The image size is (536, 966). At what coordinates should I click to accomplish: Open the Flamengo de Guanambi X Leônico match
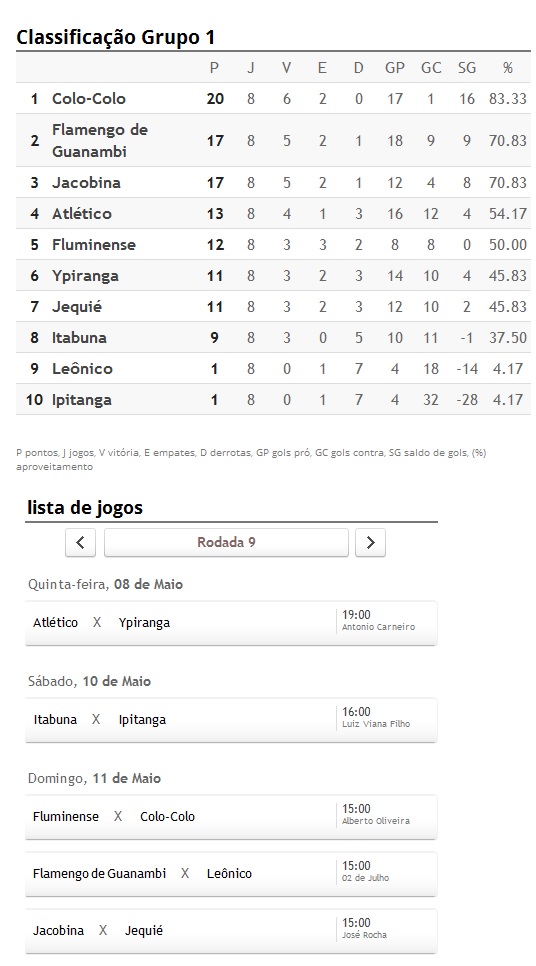231,874
